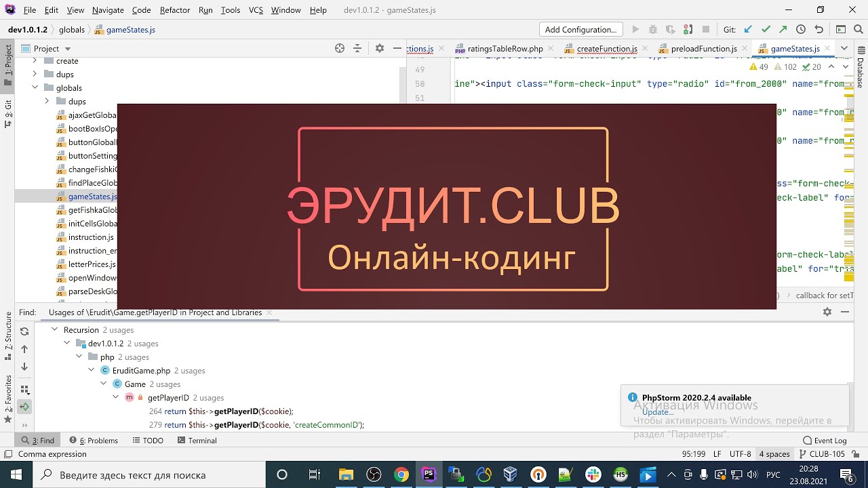Open the 6: Problems tool window tab
The width and height of the screenshot is (868, 488).
click(x=93, y=441)
